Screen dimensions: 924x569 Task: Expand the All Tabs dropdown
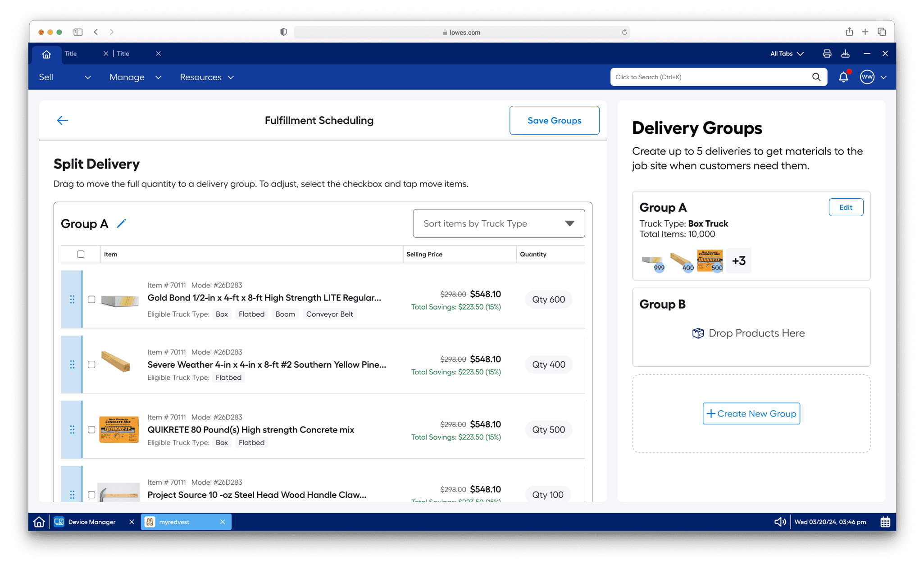[786, 54]
